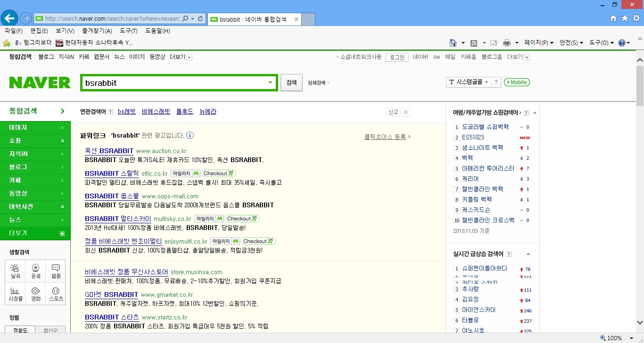Click the 검색 search button
This screenshot has height=343, width=644.
point(291,82)
